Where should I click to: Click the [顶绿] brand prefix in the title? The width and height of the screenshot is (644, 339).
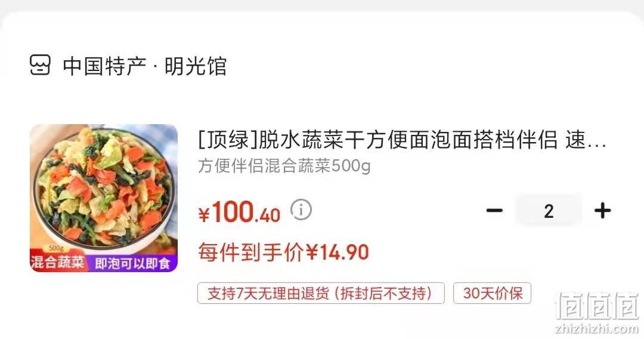click(228, 140)
